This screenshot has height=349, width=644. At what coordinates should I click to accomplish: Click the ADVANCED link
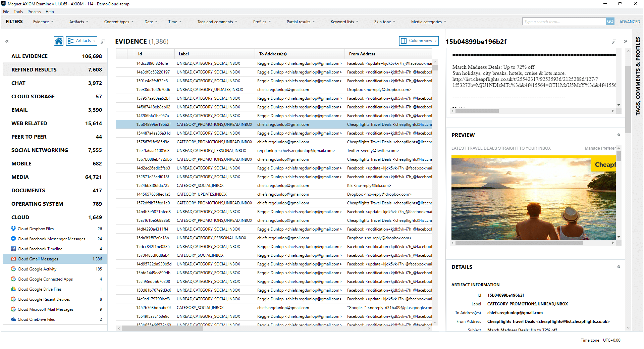pyautogui.click(x=630, y=21)
